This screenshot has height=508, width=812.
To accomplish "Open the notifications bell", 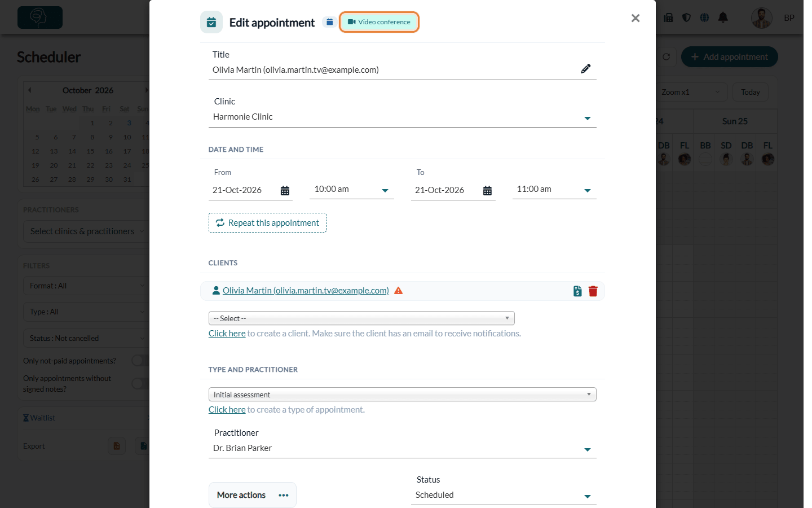I will (723, 17).
